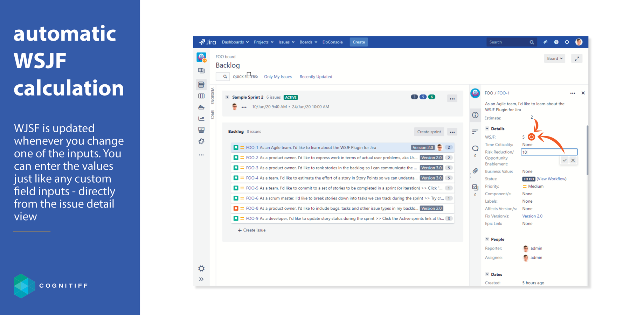Image resolution: width=644 pixels, height=315 pixels.
Task: Open the FOO project avatar in the sidebar
Action: 201,57
